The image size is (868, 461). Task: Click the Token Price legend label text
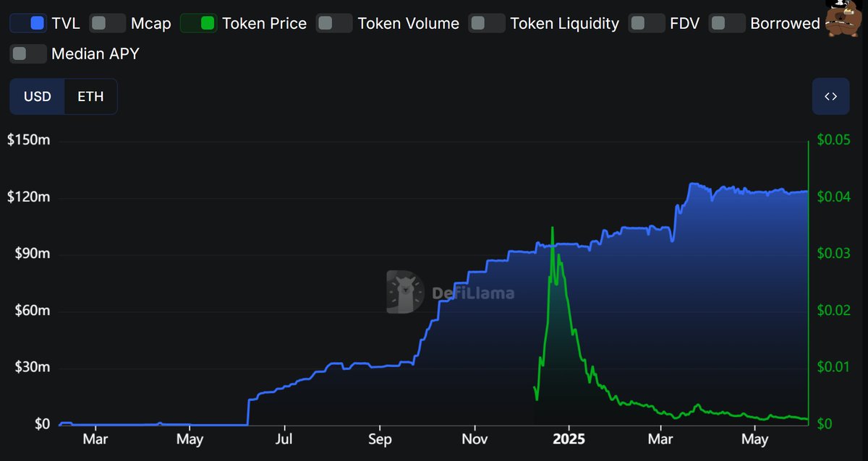pyautogui.click(x=264, y=23)
